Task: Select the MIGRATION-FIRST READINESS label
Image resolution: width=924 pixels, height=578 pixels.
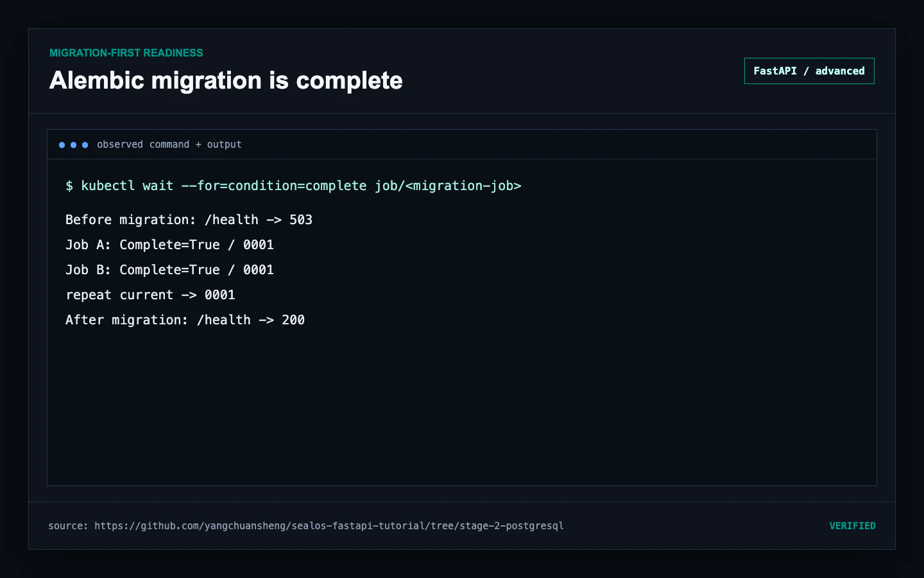Action: (x=126, y=53)
